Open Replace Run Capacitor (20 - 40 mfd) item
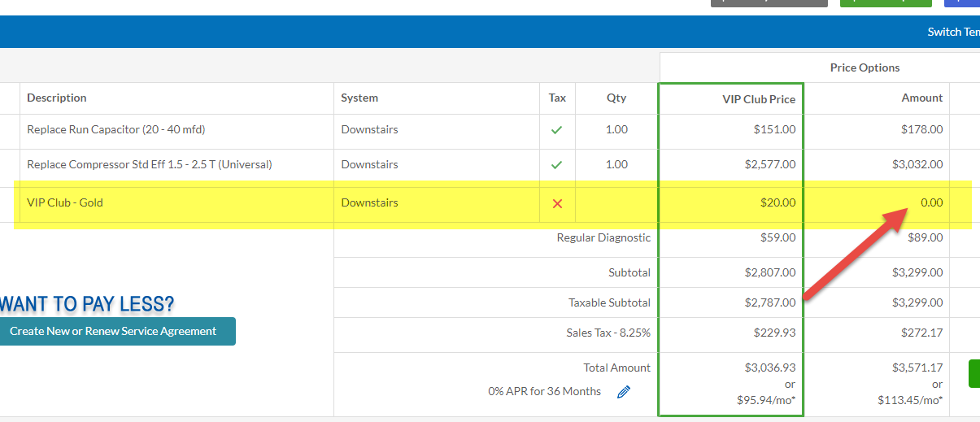The height and width of the screenshot is (422, 980). click(114, 129)
